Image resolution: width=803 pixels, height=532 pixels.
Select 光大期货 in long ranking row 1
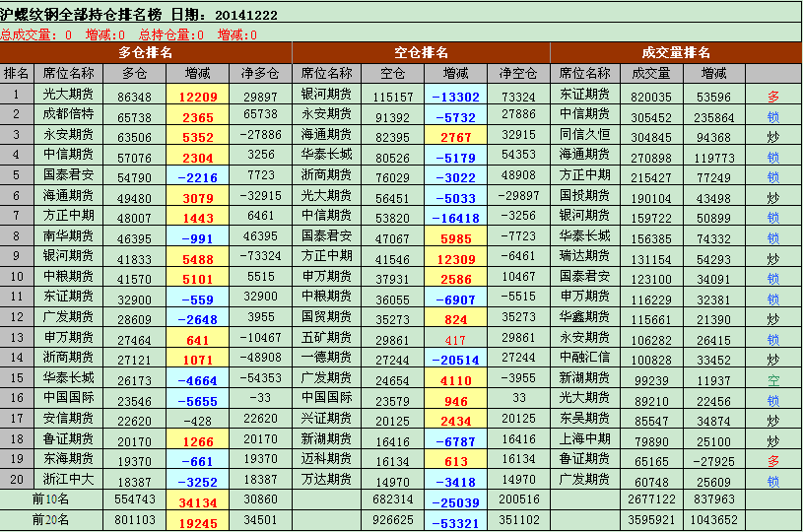click(68, 95)
